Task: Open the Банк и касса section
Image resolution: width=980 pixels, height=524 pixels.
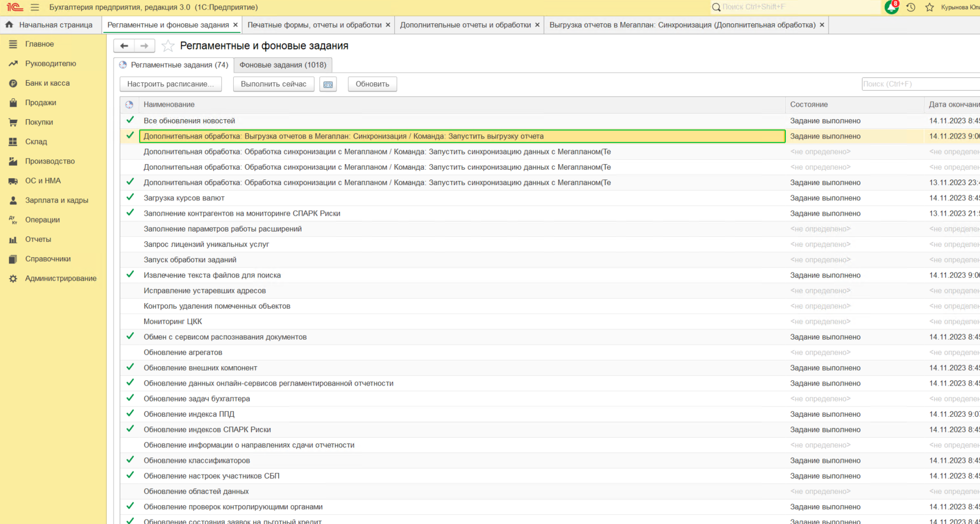Action: pyautogui.click(x=47, y=83)
